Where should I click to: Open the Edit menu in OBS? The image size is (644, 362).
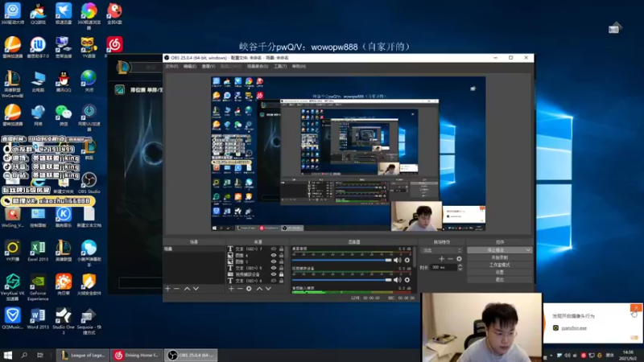190,67
